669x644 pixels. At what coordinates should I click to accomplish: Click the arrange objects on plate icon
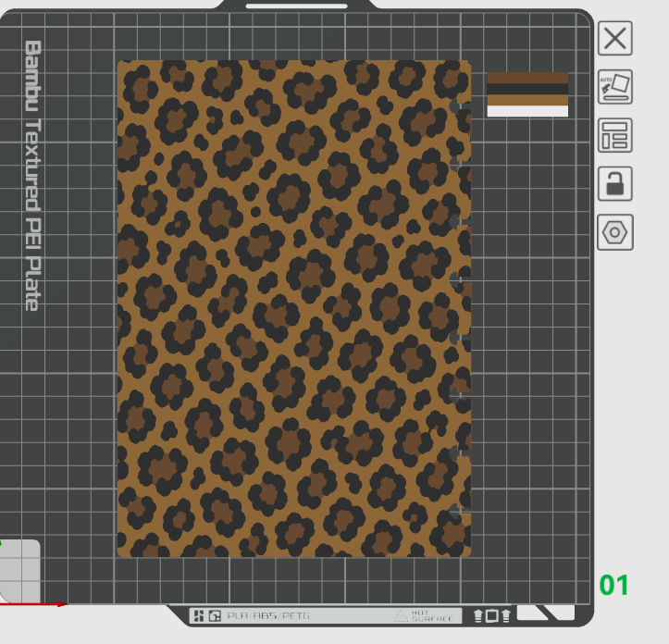614,135
